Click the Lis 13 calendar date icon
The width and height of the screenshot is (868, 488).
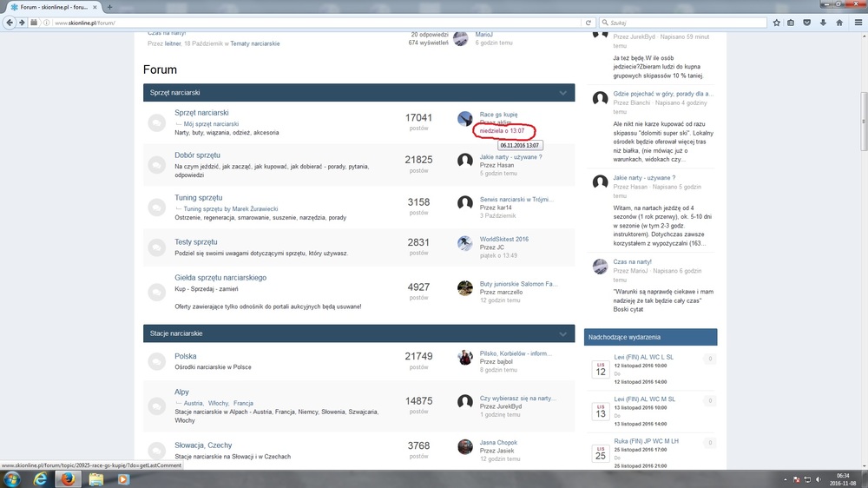(x=600, y=412)
